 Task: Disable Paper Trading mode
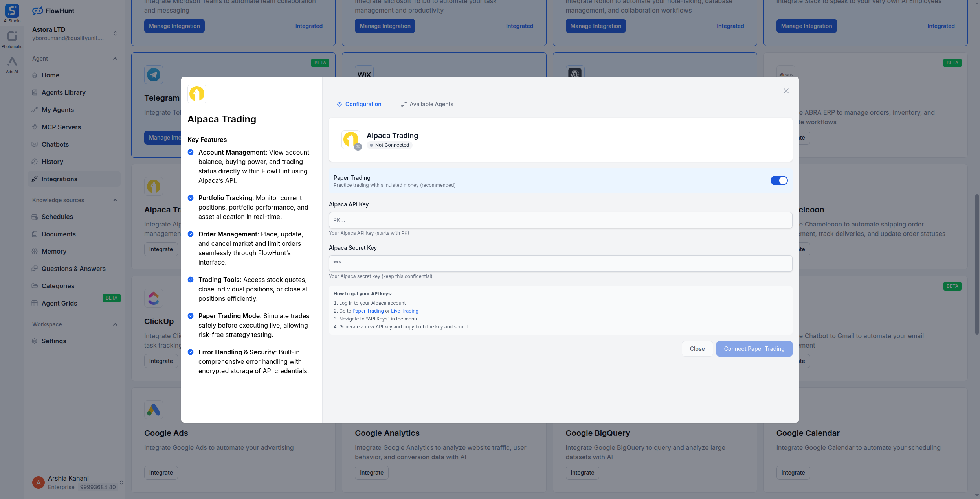779,180
